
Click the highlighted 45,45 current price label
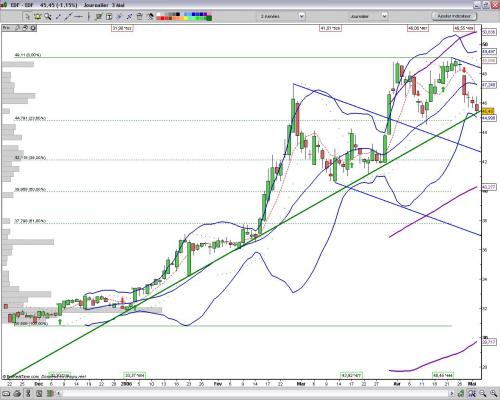(x=488, y=111)
